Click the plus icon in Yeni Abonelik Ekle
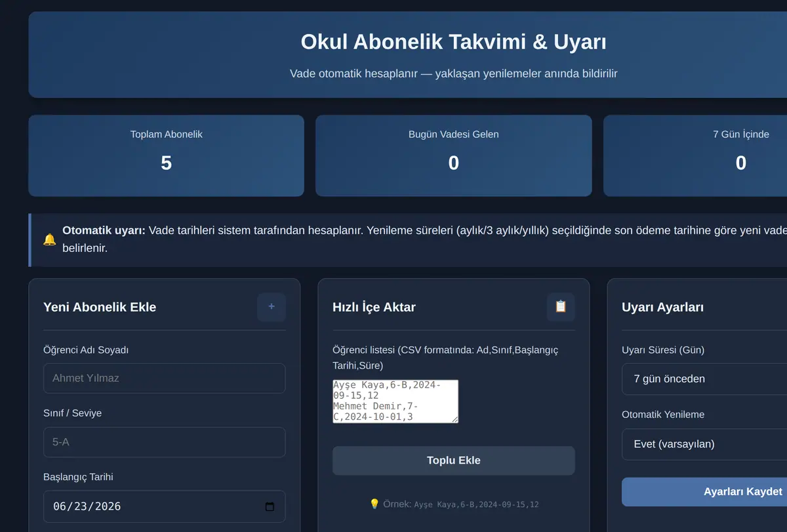This screenshot has height=532, width=787. click(272, 307)
